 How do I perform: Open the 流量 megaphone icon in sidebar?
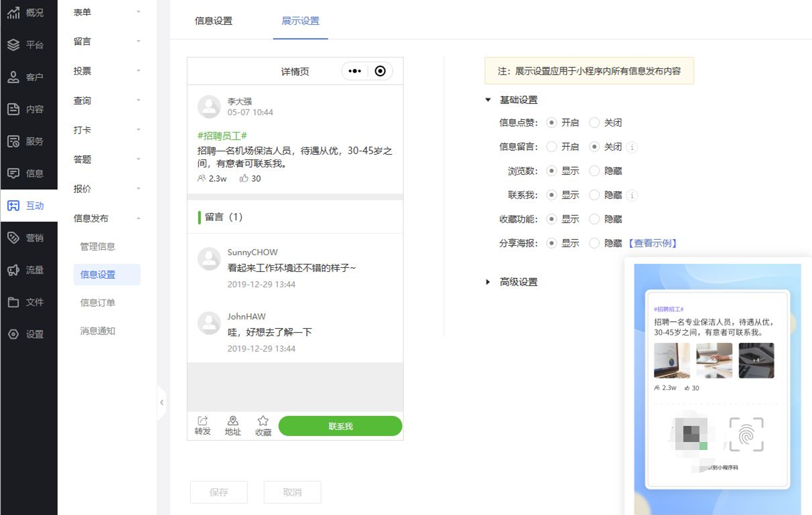(13, 270)
